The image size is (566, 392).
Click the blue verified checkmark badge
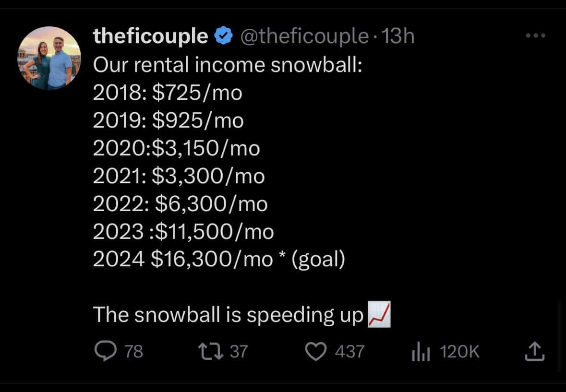[223, 37]
